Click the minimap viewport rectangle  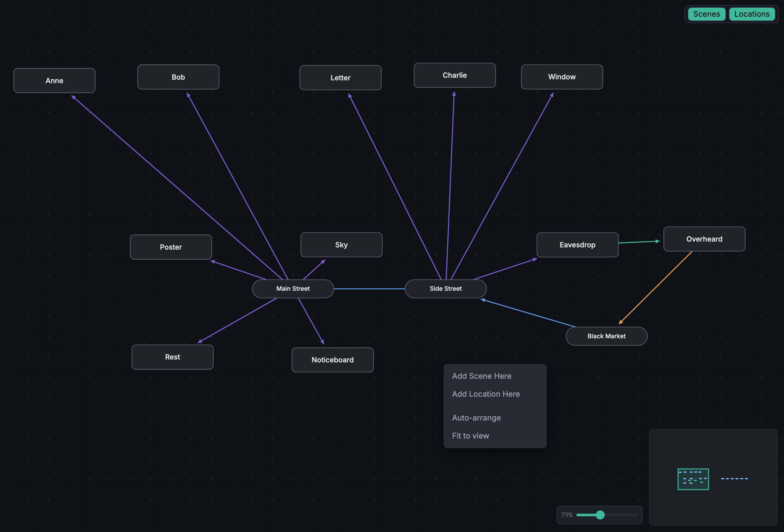click(x=693, y=479)
